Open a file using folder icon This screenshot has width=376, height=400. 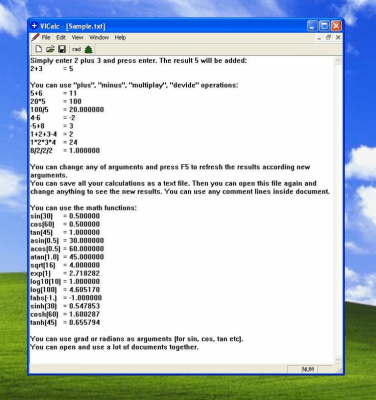[50, 49]
